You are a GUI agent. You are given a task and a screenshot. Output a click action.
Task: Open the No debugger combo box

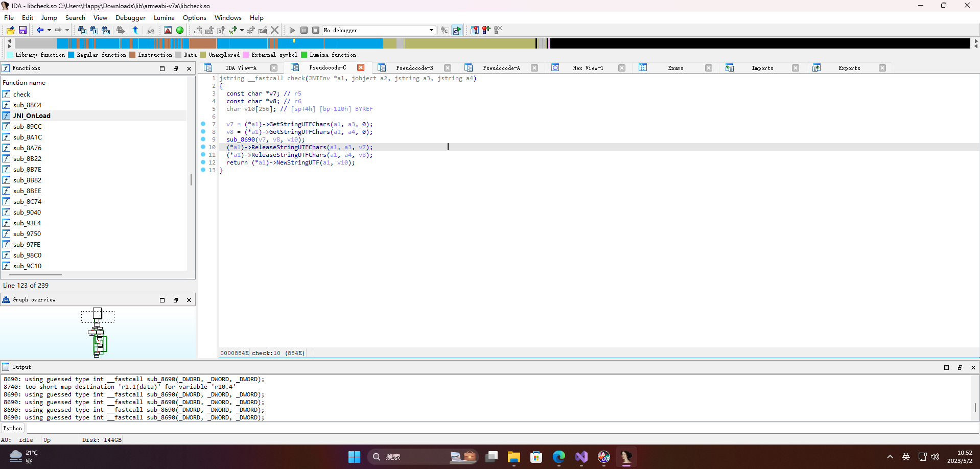pos(379,30)
